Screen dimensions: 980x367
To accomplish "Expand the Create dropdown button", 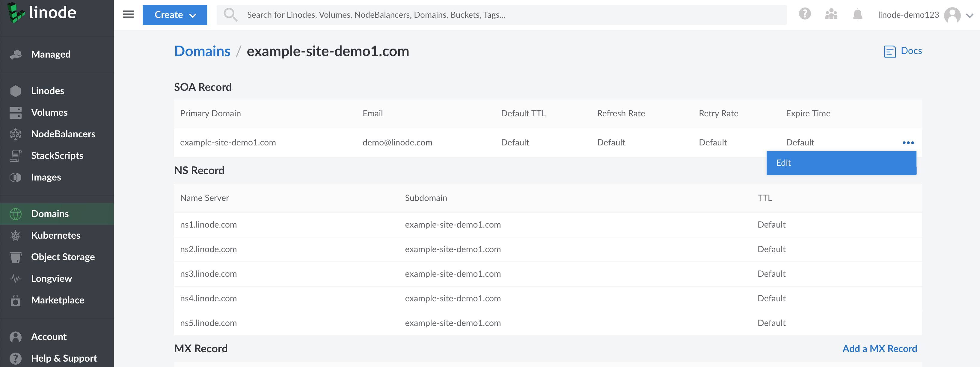I will (x=175, y=15).
